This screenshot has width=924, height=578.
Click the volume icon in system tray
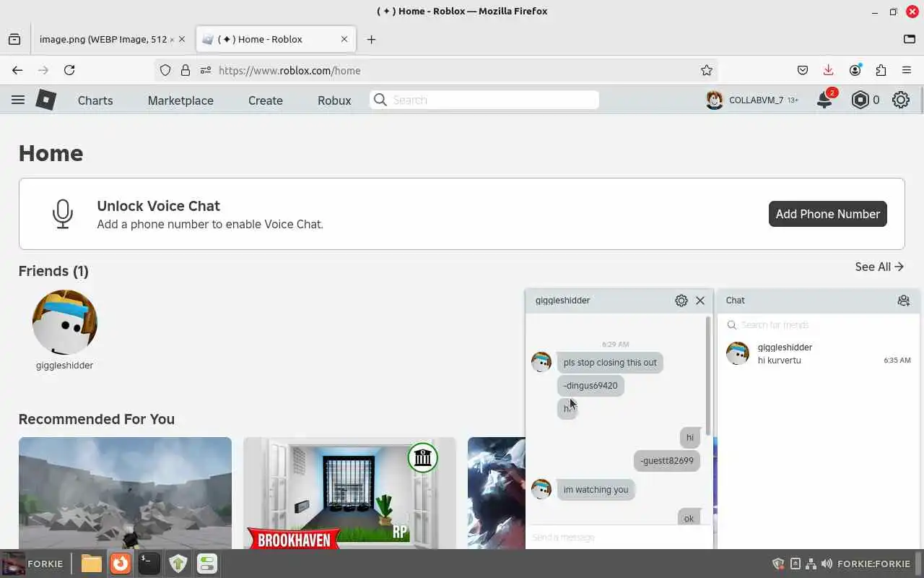tap(827, 564)
